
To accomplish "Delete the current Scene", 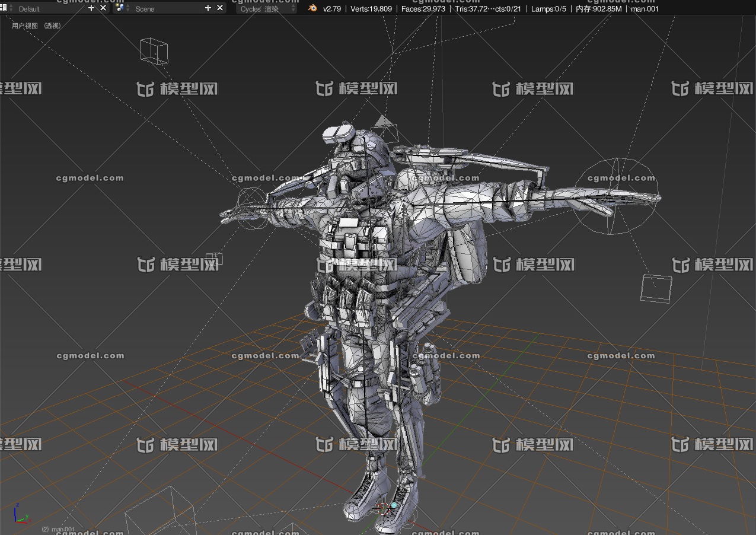I will pos(220,8).
